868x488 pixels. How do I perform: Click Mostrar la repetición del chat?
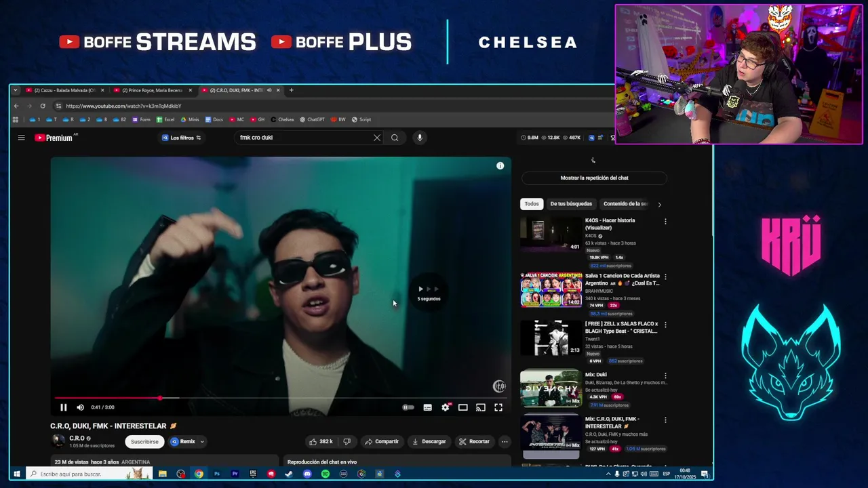[x=594, y=178]
